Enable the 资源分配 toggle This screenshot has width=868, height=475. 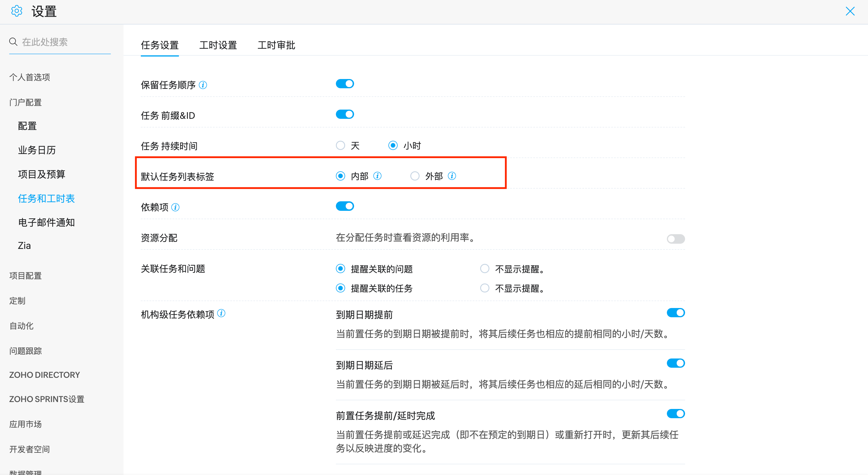click(x=675, y=239)
